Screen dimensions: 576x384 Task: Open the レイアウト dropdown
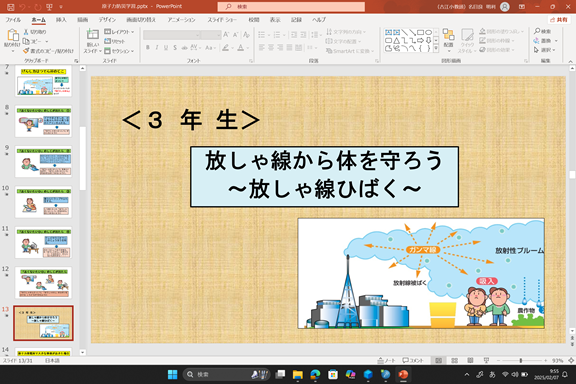[119, 32]
